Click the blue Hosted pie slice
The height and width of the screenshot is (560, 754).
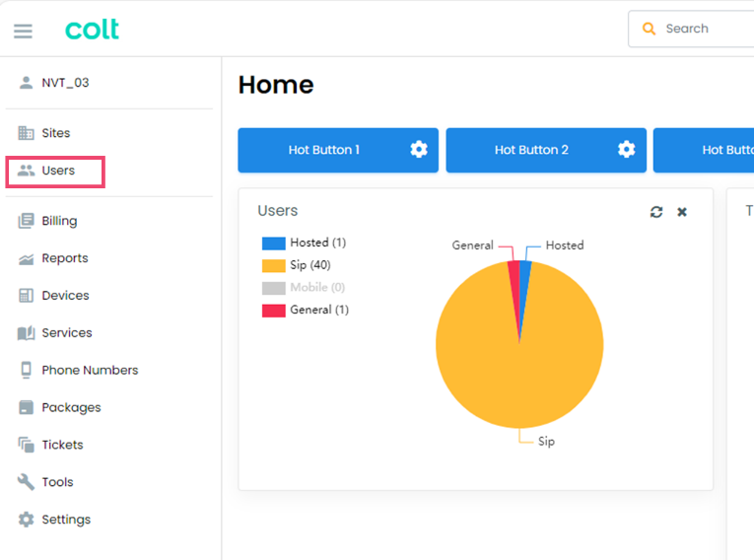pos(525,281)
